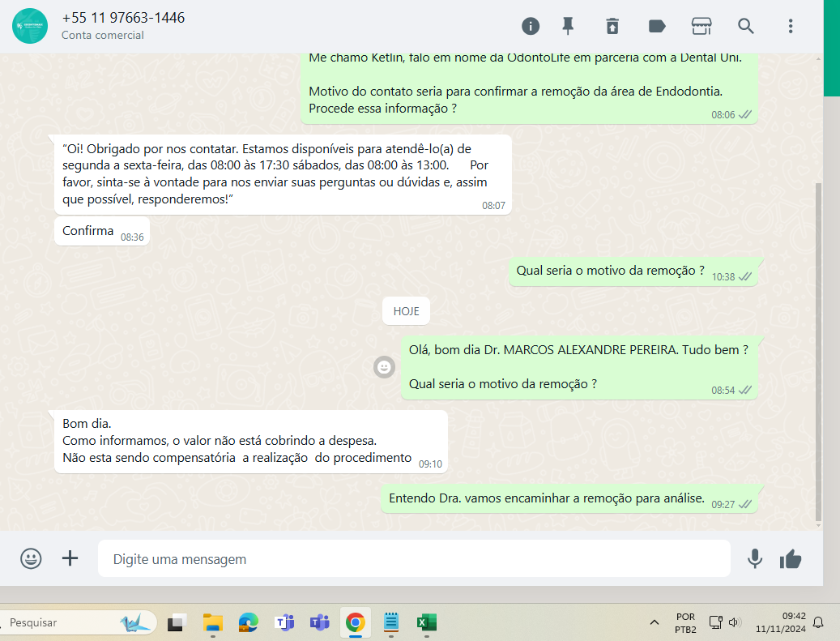Click the phone number +55 11 97663-1446
Image resolution: width=840 pixels, height=641 pixels.
(123, 18)
